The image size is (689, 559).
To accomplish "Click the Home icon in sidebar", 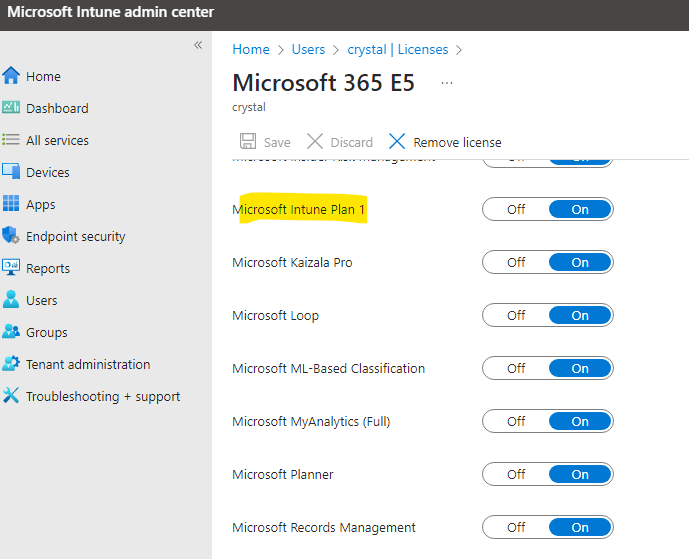I will (11, 76).
